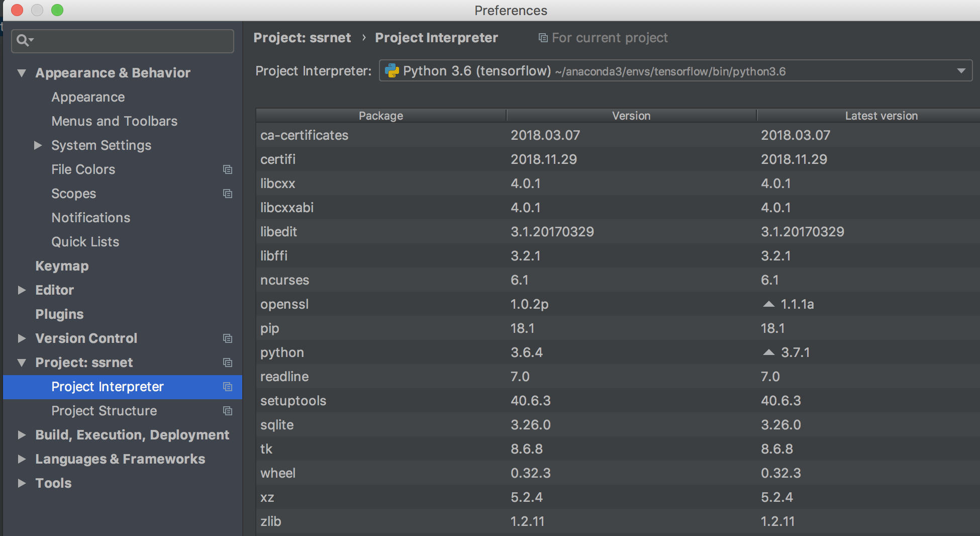Sort by the Package column header
The width and height of the screenshot is (980, 536).
[x=381, y=116]
